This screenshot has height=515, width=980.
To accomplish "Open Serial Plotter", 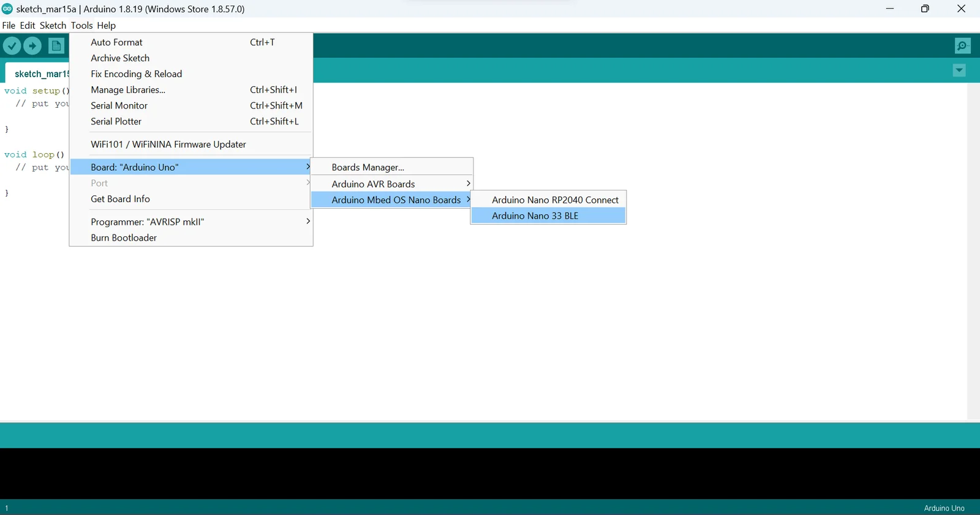I will [191, 122].
